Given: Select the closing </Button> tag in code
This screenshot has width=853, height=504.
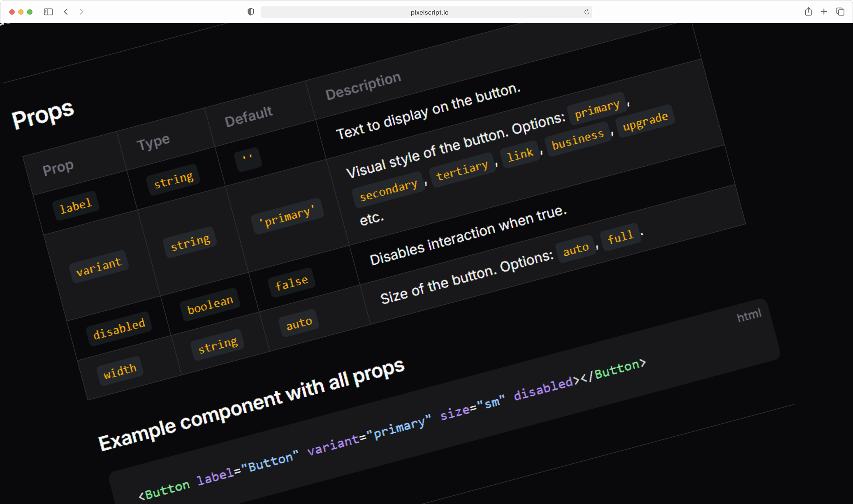Looking at the screenshot, I should [x=613, y=370].
